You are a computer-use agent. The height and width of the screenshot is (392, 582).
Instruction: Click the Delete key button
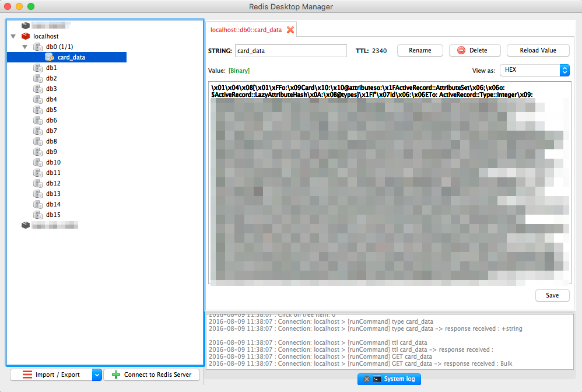475,51
